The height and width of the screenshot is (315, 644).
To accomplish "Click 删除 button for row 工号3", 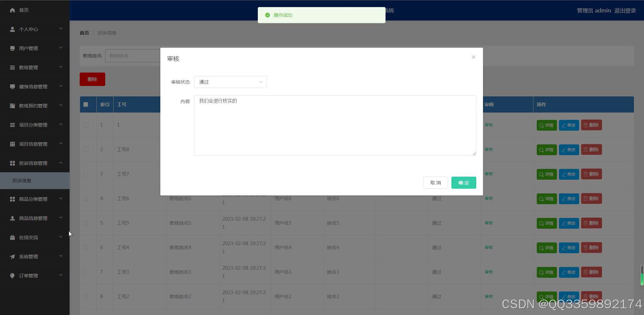I will pyautogui.click(x=591, y=272).
